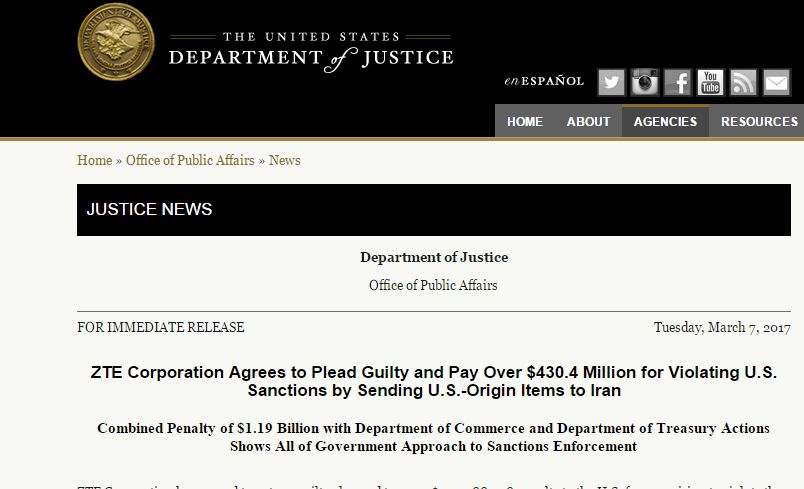The height and width of the screenshot is (489, 804).
Task: Click the ZTE Corporation press release headline
Action: coord(434,381)
